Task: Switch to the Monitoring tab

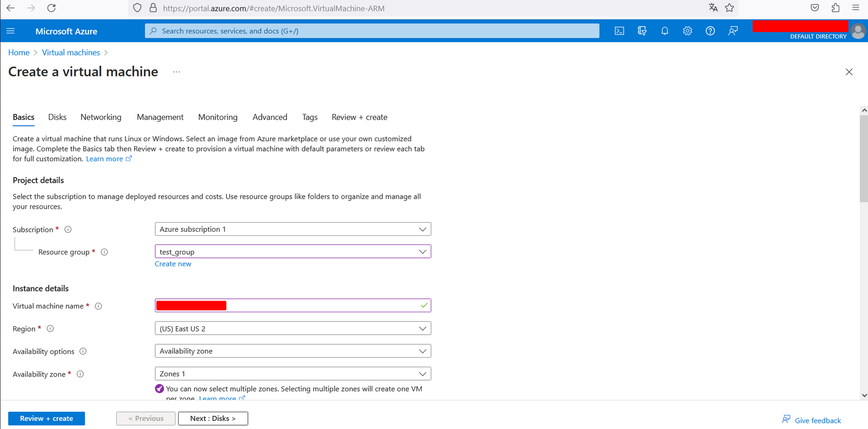Action: point(218,117)
